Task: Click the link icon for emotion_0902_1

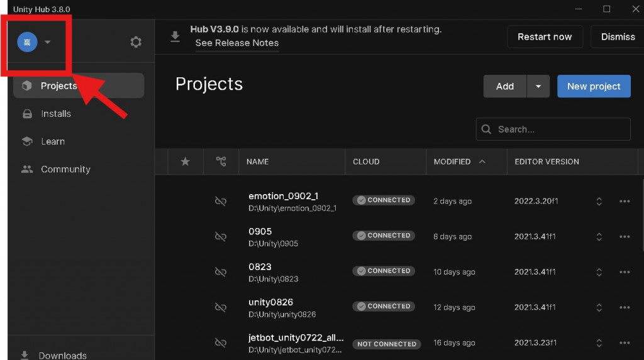Action: click(x=221, y=201)
